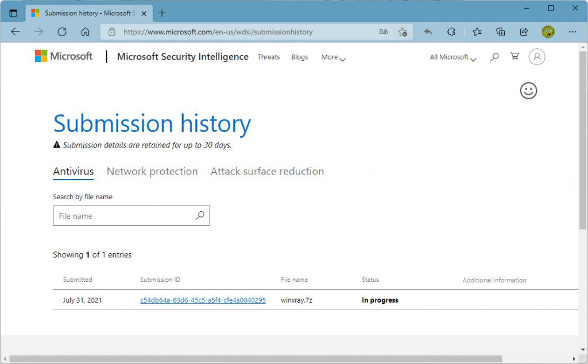Image resolution: width=588 pixels, height=364 pixels.
Task: Click the file name search magnifier icon
Action: pos(200,216)
